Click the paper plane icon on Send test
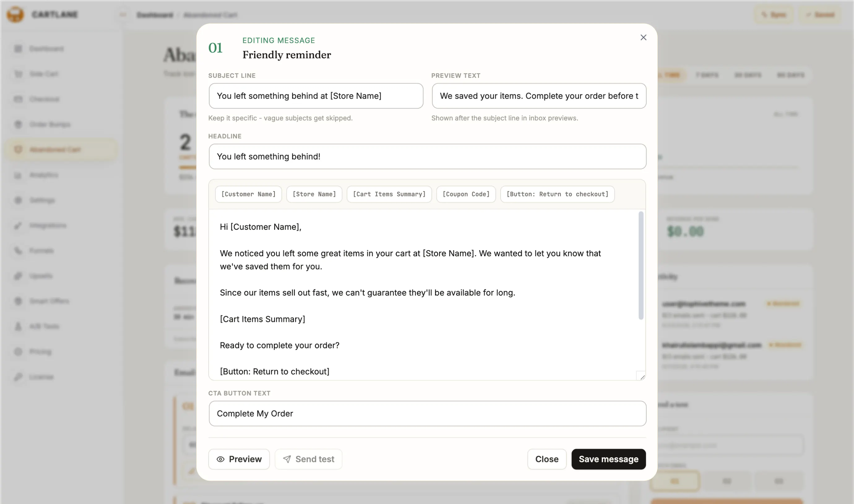Image resolution: width=854 pixels, height=504 pixels. [287, 459]
